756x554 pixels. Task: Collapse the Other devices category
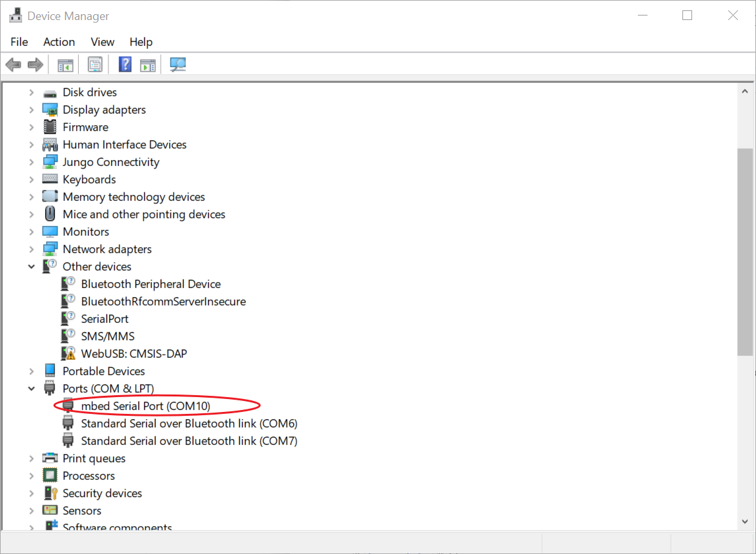[31, 266]
